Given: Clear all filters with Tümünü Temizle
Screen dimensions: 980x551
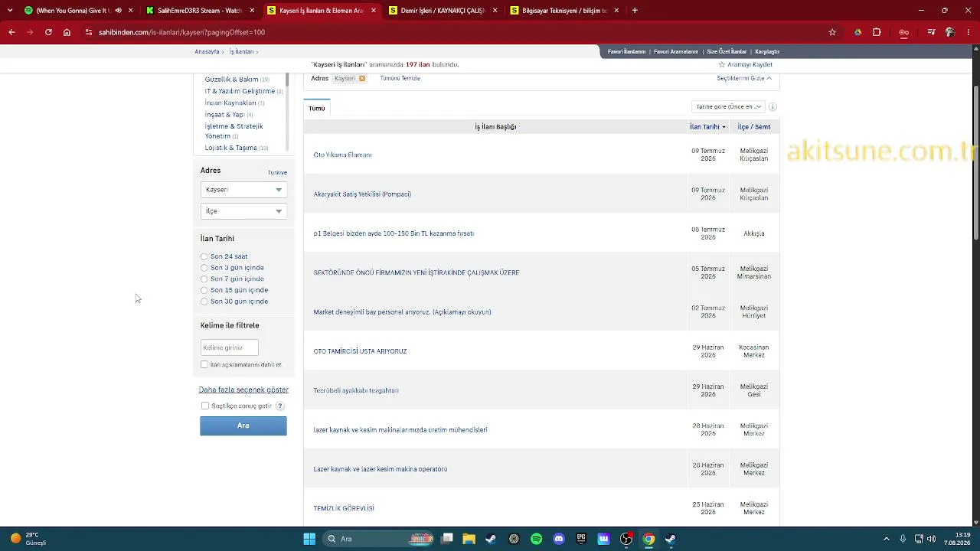Looking at the screenshot, I should tap(400, 78).
